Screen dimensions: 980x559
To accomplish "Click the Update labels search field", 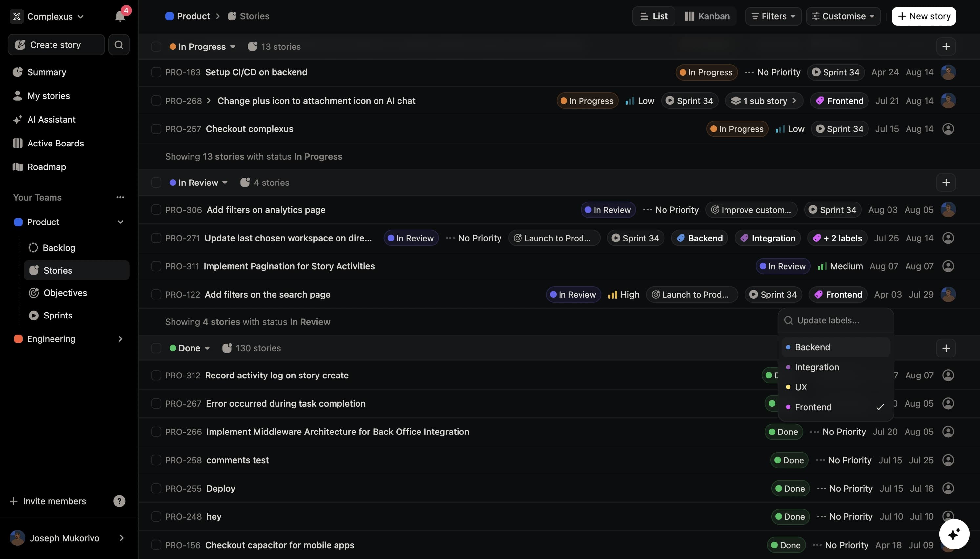I will (836, 320).
